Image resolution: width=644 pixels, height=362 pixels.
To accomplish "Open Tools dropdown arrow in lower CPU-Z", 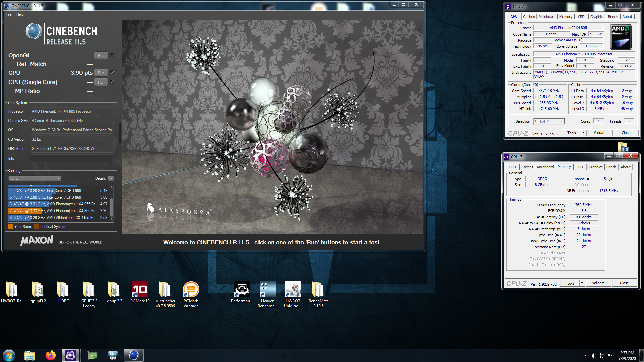I will coord(582,283).
